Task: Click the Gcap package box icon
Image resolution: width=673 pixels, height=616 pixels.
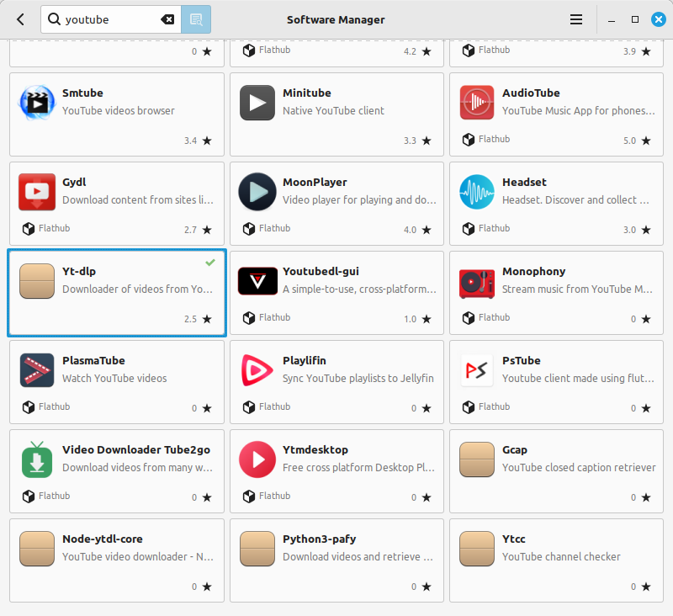Action: tap(477, 459)
